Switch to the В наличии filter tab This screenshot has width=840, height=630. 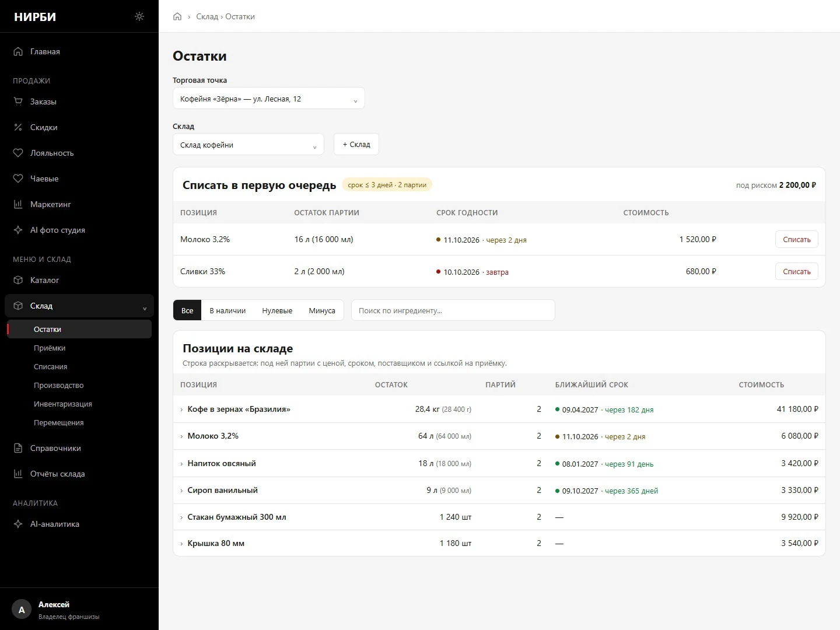pyautogui.click(x=228, y=310)
